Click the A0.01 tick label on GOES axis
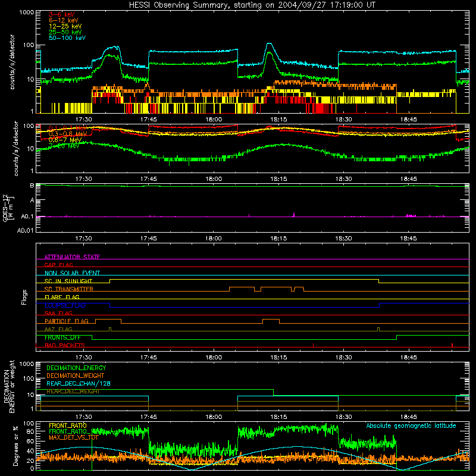The image size is (476, 476). pos(25,230)
